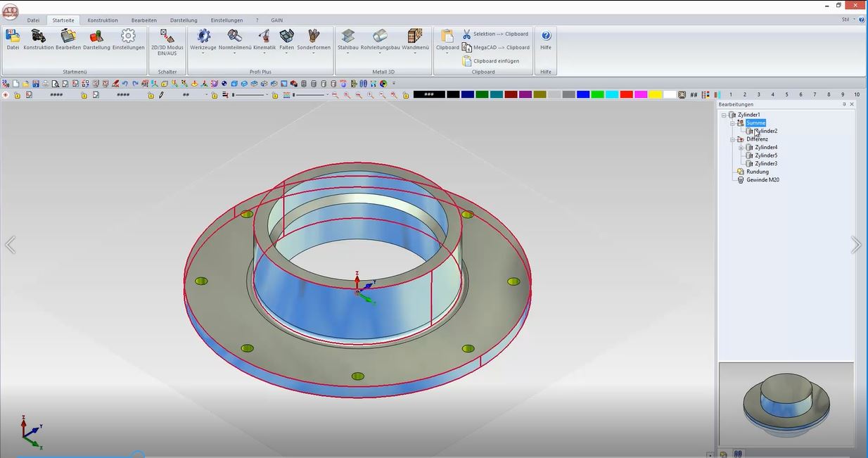Open the ? help tab

click(257, 20)
